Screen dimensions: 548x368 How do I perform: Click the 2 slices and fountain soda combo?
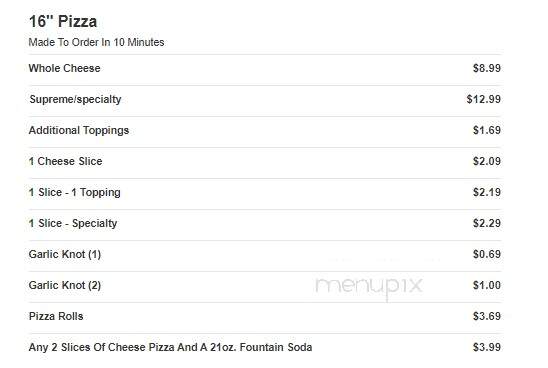pos(171,347)
